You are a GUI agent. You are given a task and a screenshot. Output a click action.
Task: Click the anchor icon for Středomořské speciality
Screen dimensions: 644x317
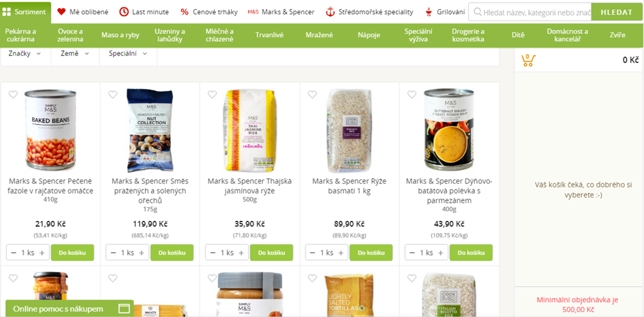pos(330,12)
